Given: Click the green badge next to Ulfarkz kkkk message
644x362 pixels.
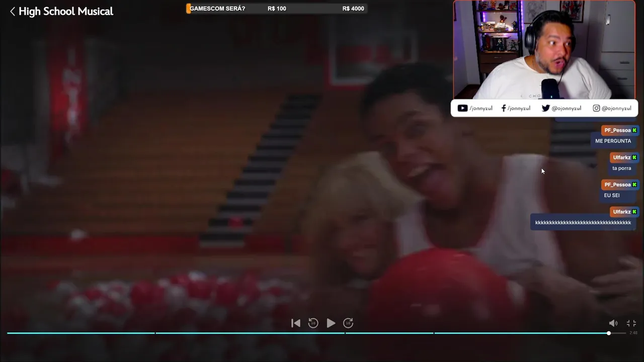Looking at the screenshot, I should (x=634, y=212).
